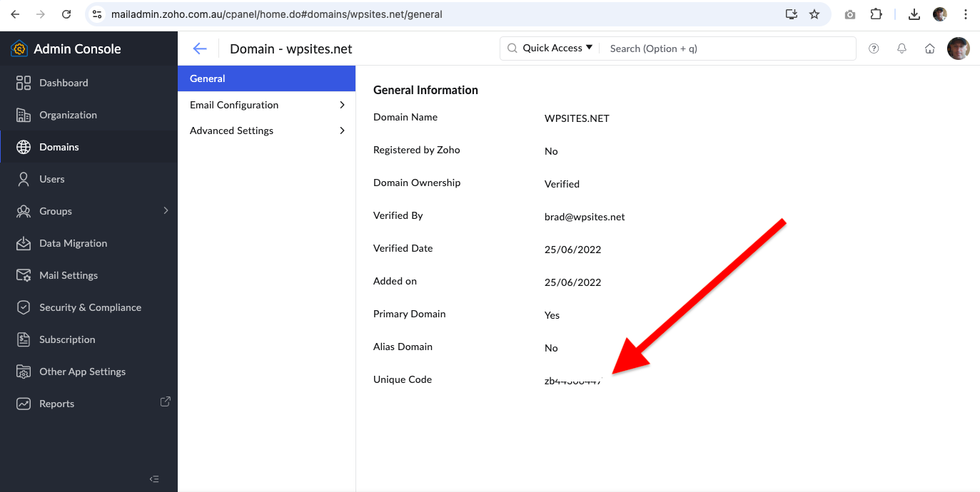This screenshot has width=980, height=492.
Task: Open the help question mark icon
Action: pos(874,48)
